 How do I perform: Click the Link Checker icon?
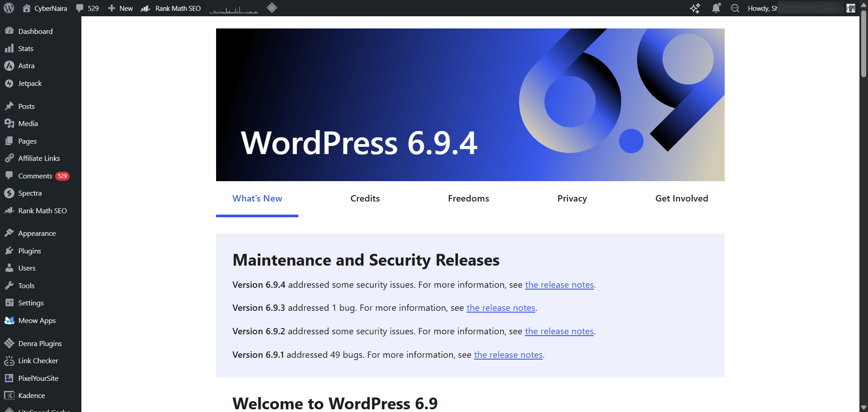[x=9, y=360]
